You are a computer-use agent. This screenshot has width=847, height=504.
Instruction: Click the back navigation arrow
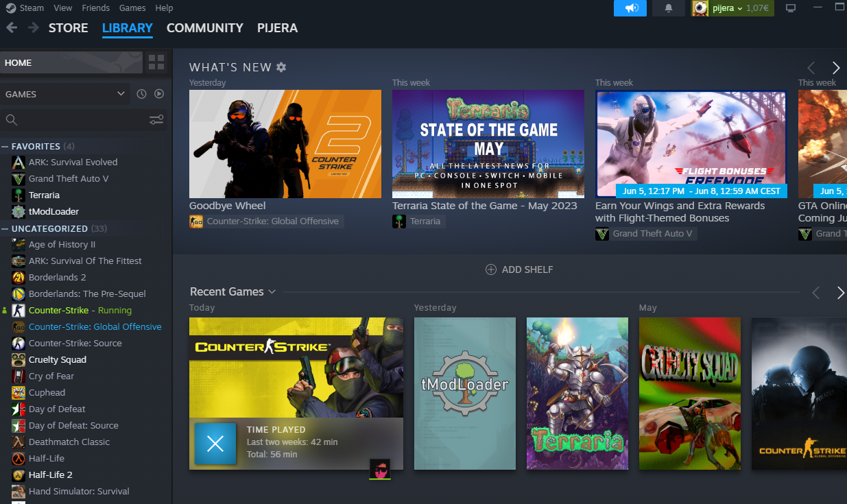(x=12, y=28)
